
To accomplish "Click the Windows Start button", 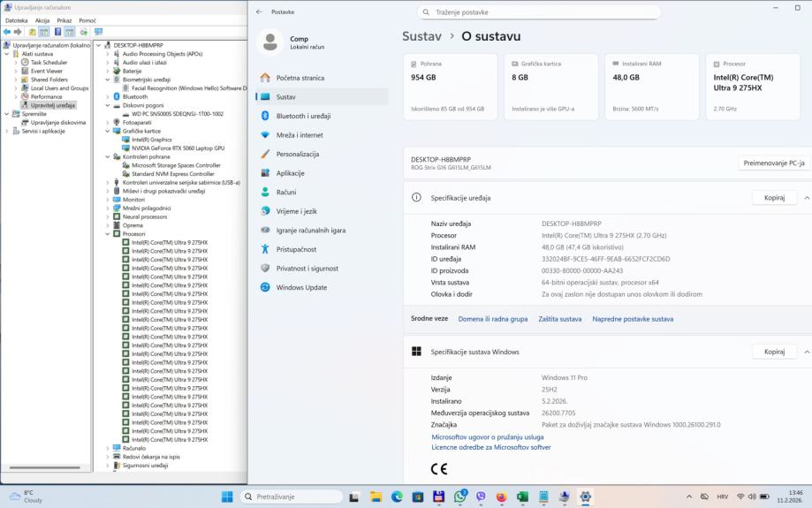I will click(227, 497).
